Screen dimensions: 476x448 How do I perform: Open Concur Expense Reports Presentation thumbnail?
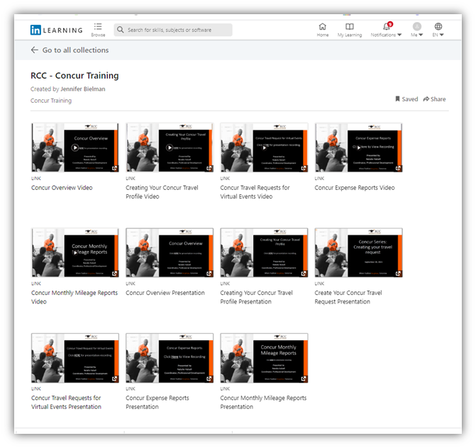coord(169,357)
